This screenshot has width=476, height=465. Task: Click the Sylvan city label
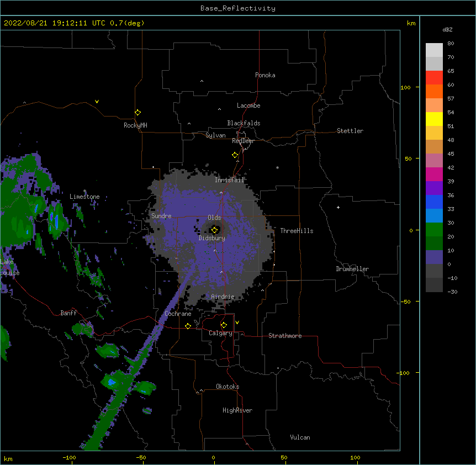pyautogui.click(x=215, y=135)
